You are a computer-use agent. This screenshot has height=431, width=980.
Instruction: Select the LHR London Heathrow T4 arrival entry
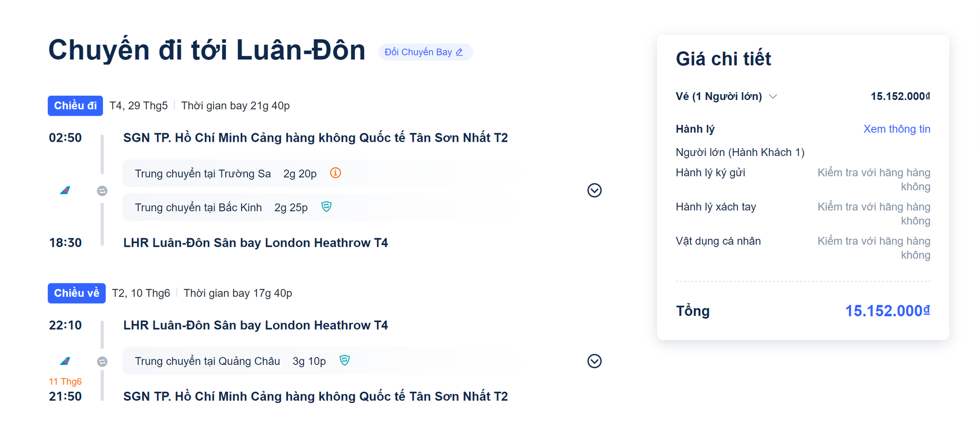[x=255, y=242]
